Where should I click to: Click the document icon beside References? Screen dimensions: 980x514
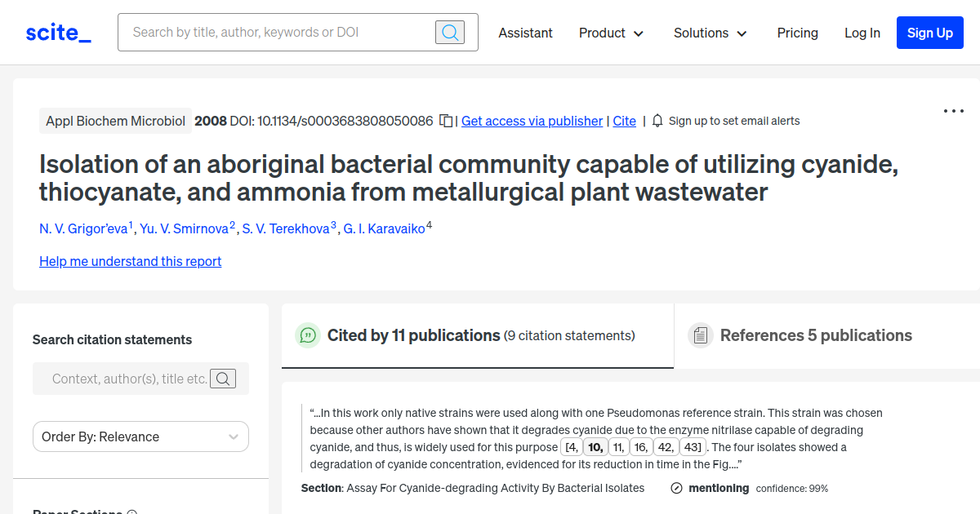coord(700,335)
